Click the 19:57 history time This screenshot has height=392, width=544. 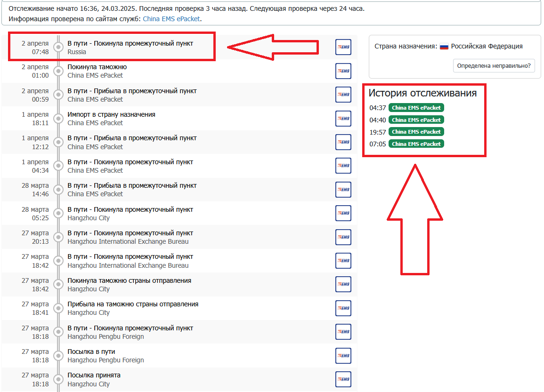point(377,132)
